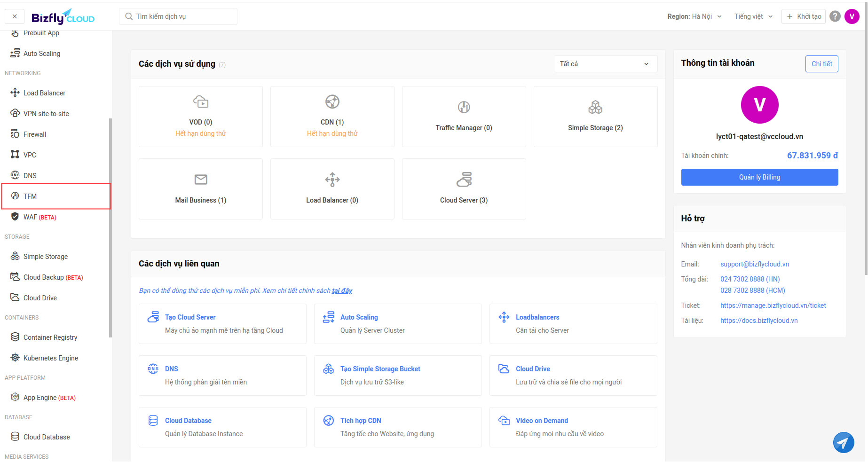Viewport: 868px width, 462px height.
Task: Click the VPC sidebar icon
Action: point(15,155)
